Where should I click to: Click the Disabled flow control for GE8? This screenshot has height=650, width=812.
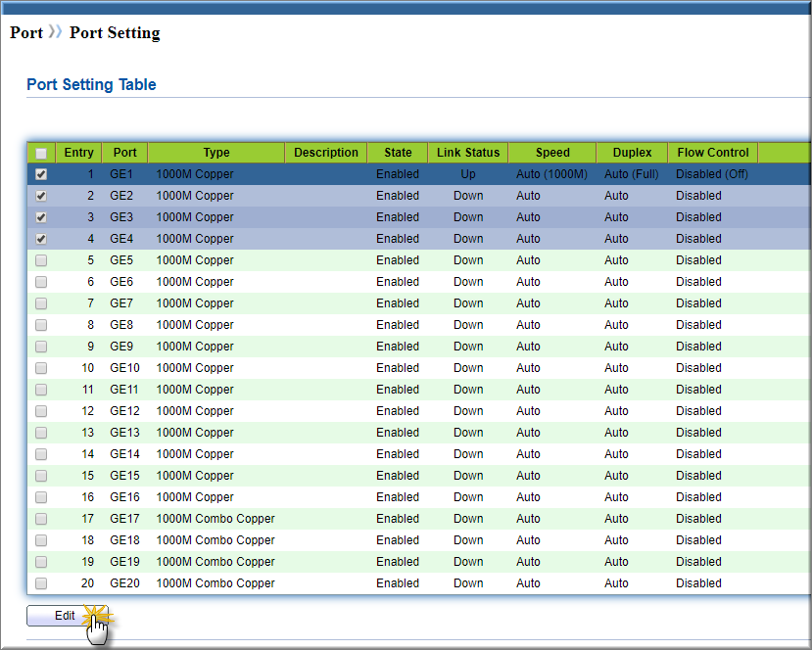point(698,325)
